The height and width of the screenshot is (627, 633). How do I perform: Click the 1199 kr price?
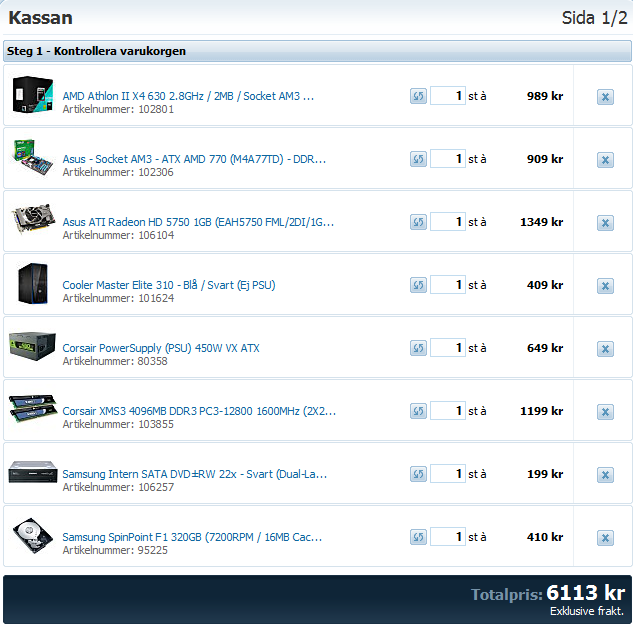tap(542, 411)
